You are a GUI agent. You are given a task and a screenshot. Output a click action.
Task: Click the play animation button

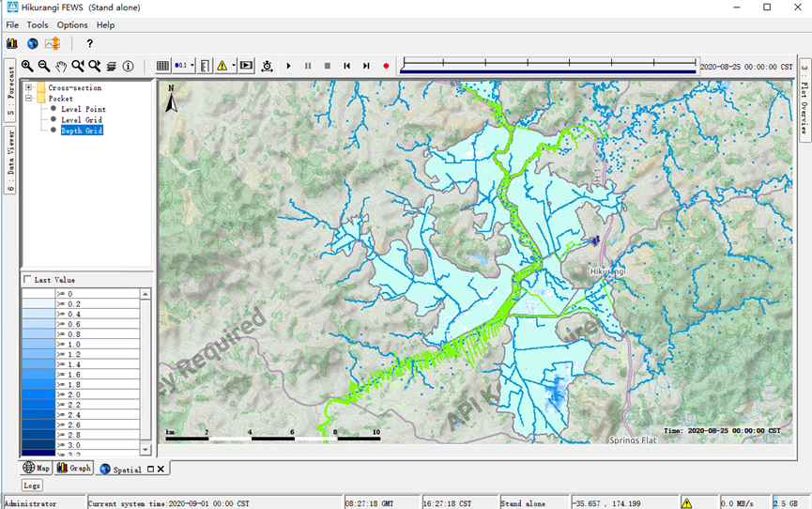coord(288,66)
